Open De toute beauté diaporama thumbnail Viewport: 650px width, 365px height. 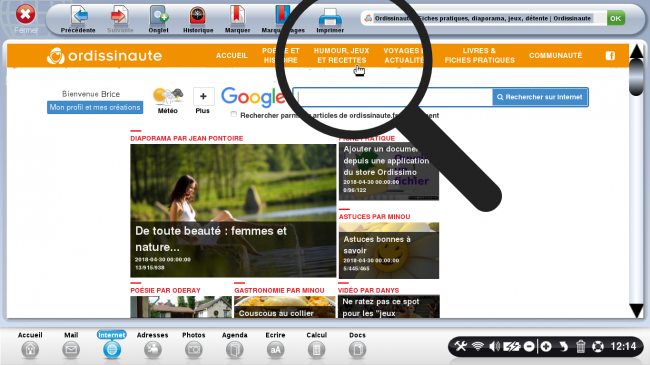(x=233, y=211)
